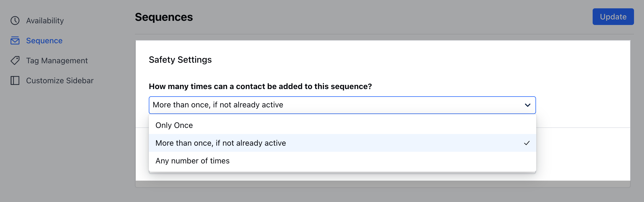The height and width of the screenshot is (202, 644).
Task: Pick Any number of times option
Action: click(x=342, y=161)
